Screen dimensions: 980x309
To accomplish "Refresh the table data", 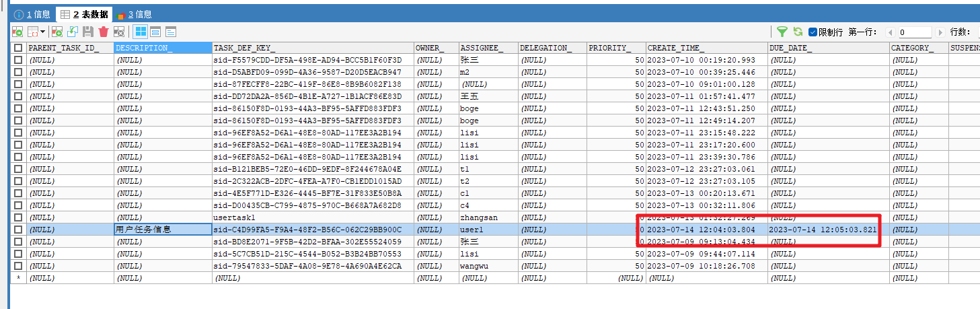I will coord(798,32).
